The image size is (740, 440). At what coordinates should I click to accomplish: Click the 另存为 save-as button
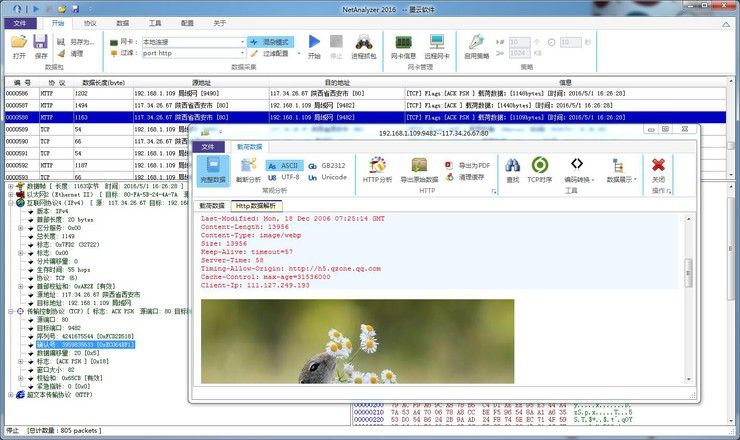point(76,42)
